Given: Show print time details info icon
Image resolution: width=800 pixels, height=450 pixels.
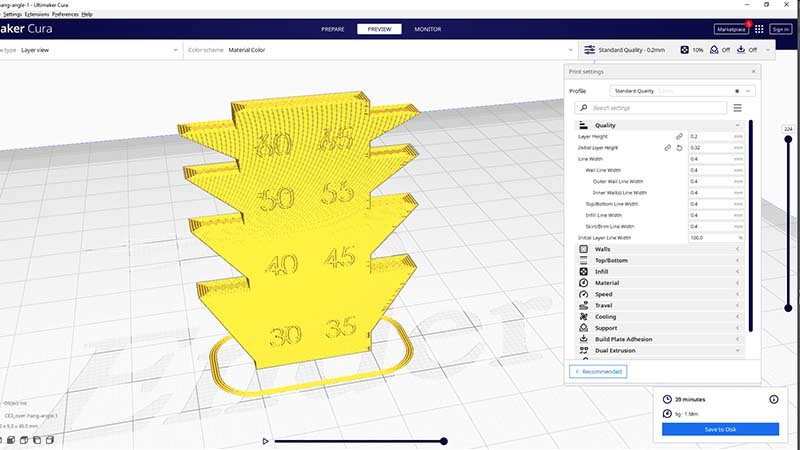Looking at the screenshot, I should 774,399.
